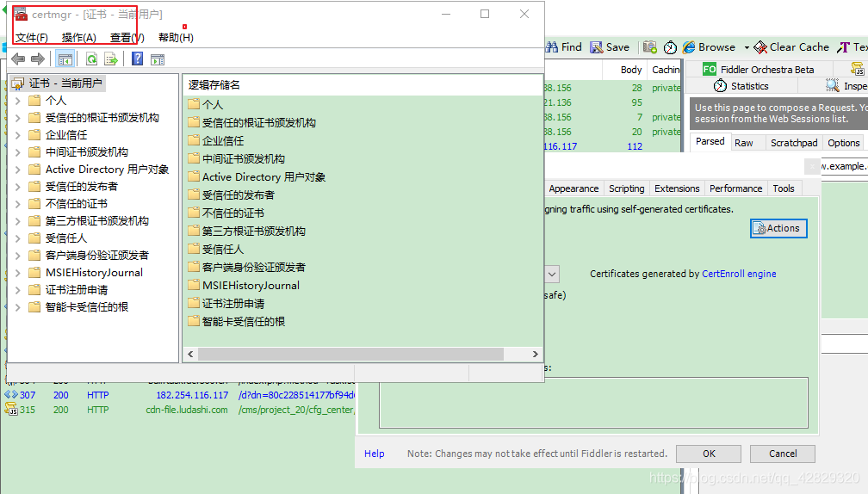The height and width of the screenshot is (494, 868).
Task: Expand the 个人 tree node
Action: (18, 101)
